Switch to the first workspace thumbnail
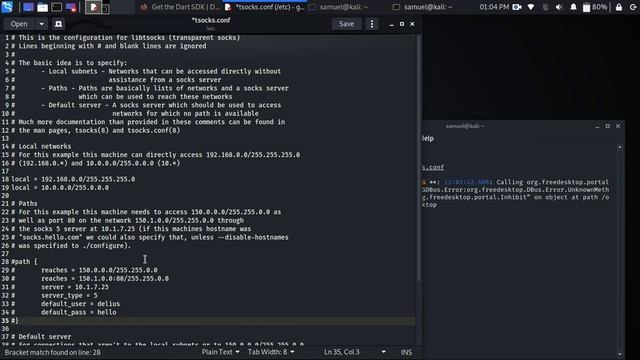 pos(93,7)
